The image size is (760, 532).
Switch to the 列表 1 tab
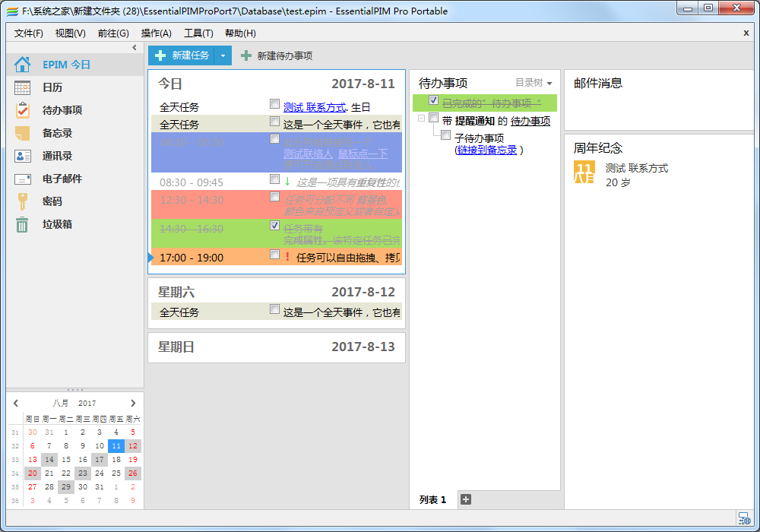[433, 499]
